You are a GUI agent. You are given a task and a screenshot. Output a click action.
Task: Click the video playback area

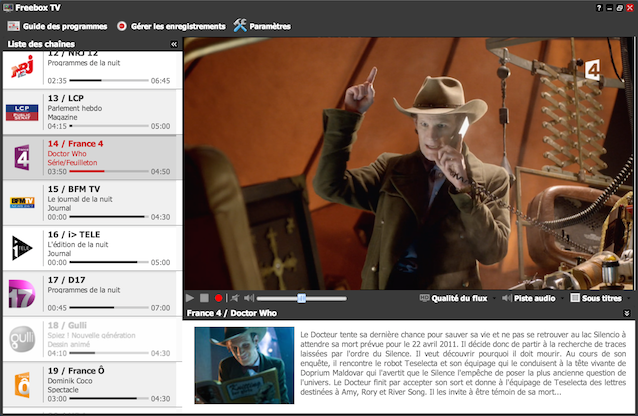click(408, 164)
